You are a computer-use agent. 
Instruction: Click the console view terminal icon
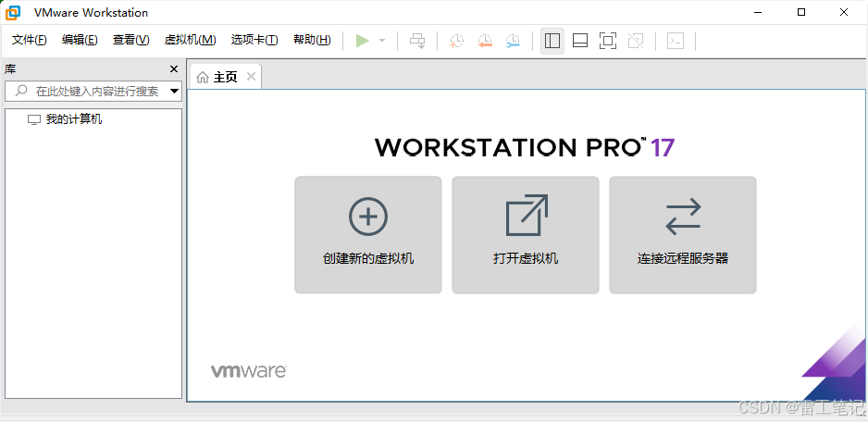click(676, 41)
